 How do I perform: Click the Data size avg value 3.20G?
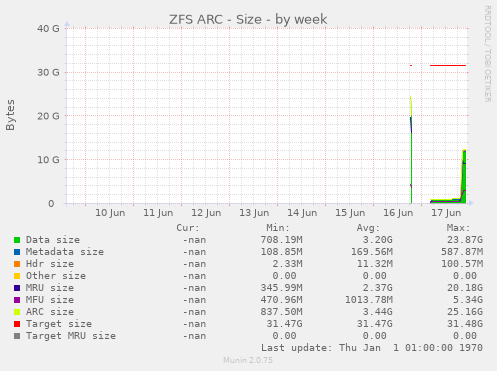point(378,240)
